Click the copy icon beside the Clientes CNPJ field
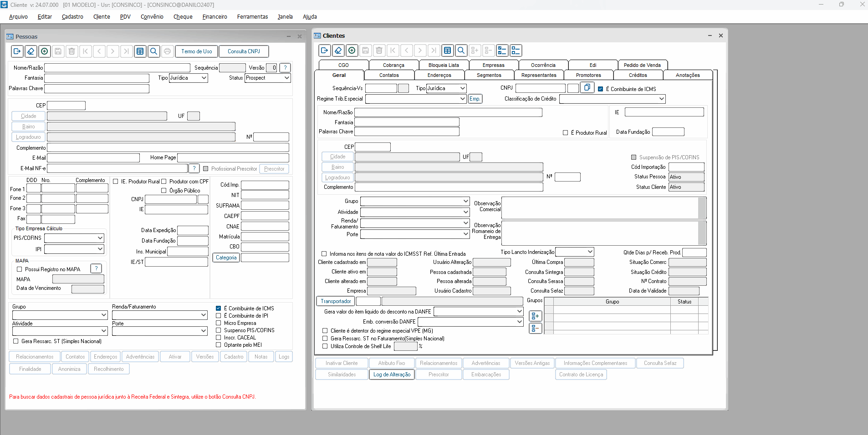 coord(587,87)
